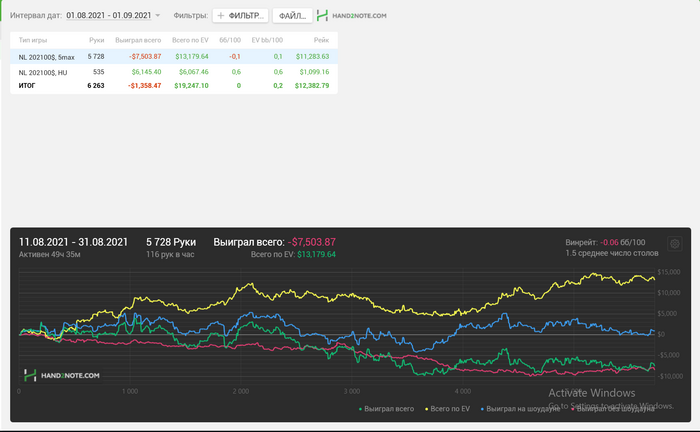
Task: Click the 6 263 total hands cell
Action: [x=96, y=86]
